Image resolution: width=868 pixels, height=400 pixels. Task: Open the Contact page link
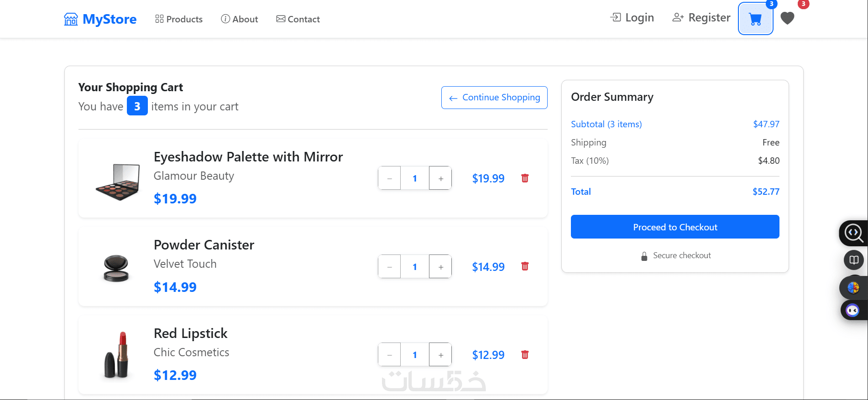coord(298,19)
